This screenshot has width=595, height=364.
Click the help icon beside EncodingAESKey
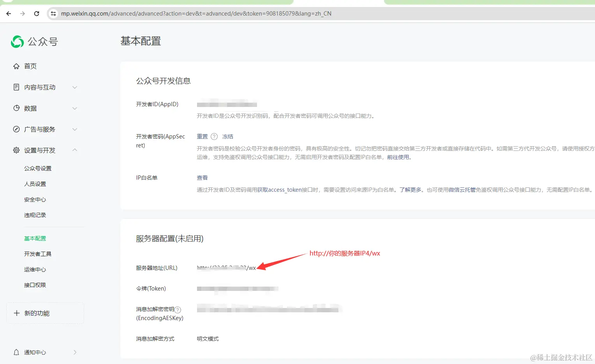coord(178,310)
